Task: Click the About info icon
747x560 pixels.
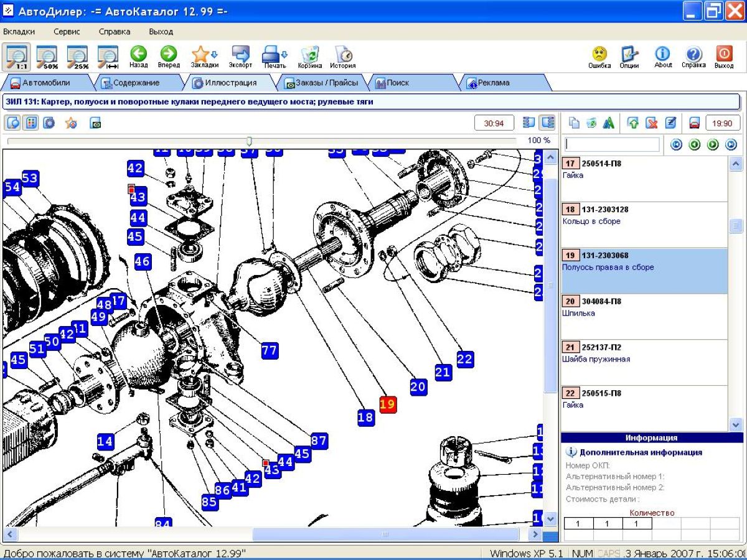Action: pos(663,56)
